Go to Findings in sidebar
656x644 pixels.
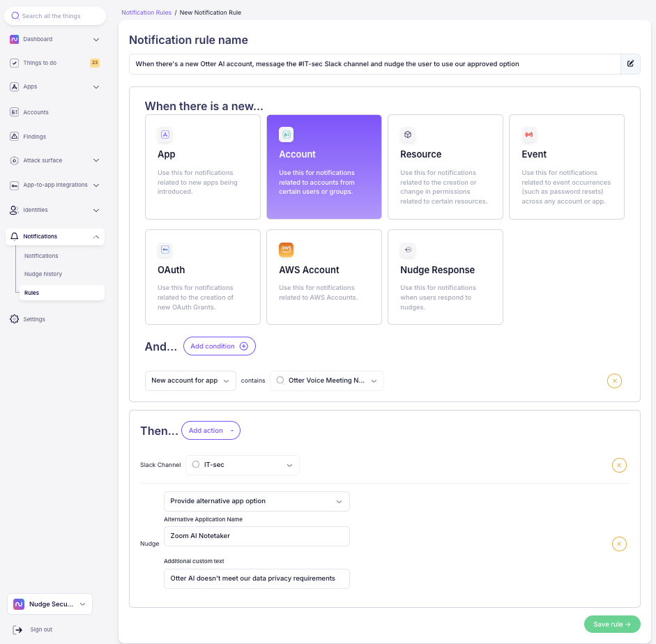(x=34, y=137)
